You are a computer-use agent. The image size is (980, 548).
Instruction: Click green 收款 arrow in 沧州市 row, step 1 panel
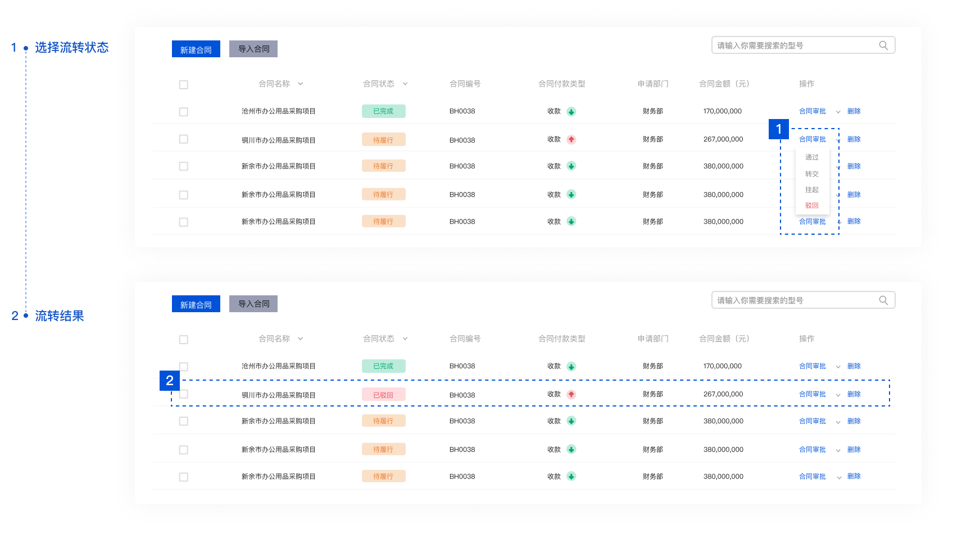[x=571, y=112]
